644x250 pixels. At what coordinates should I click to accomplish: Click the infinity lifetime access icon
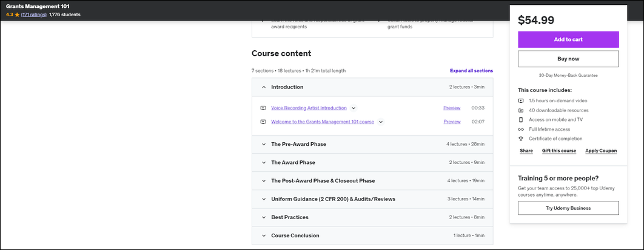click(x=521, y=130)
